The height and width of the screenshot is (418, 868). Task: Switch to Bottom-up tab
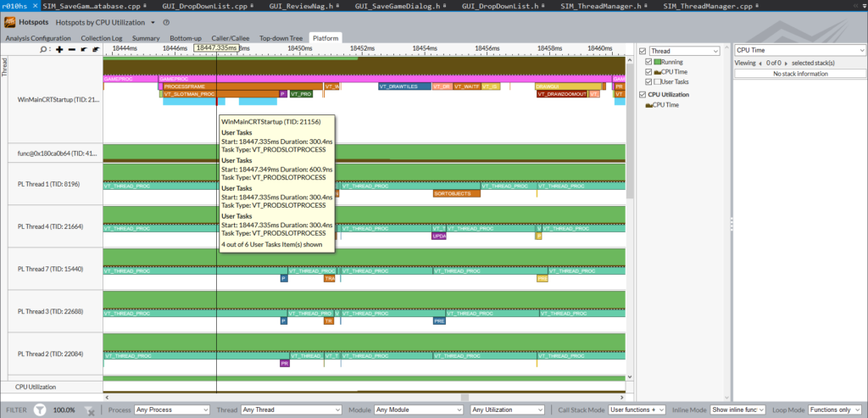[186, 38]
